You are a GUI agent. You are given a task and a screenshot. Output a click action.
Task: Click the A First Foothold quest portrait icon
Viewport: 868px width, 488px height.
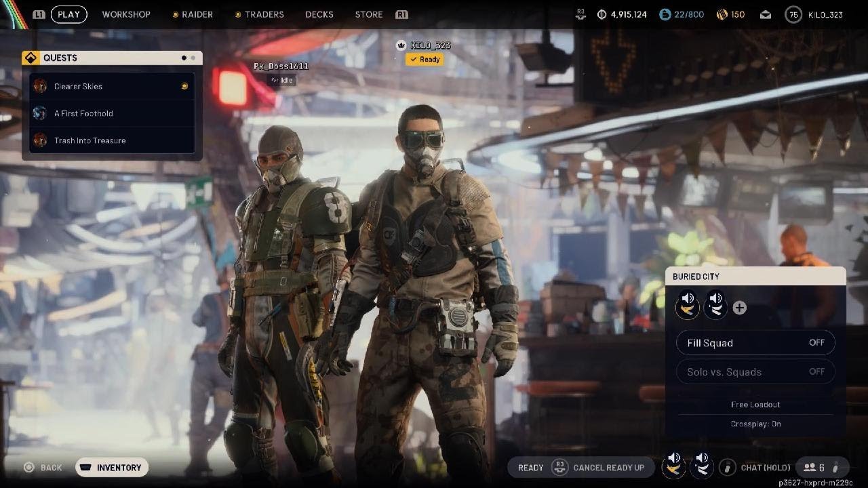pos(40,113)
